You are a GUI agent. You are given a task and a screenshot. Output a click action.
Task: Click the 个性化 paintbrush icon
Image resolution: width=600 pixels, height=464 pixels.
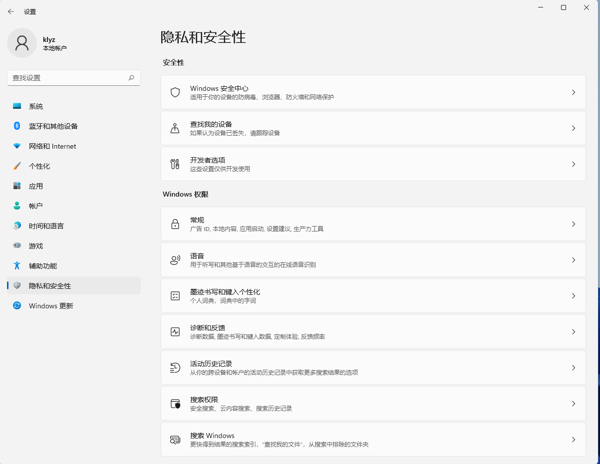pyautogui.click(x=17, y=166)
